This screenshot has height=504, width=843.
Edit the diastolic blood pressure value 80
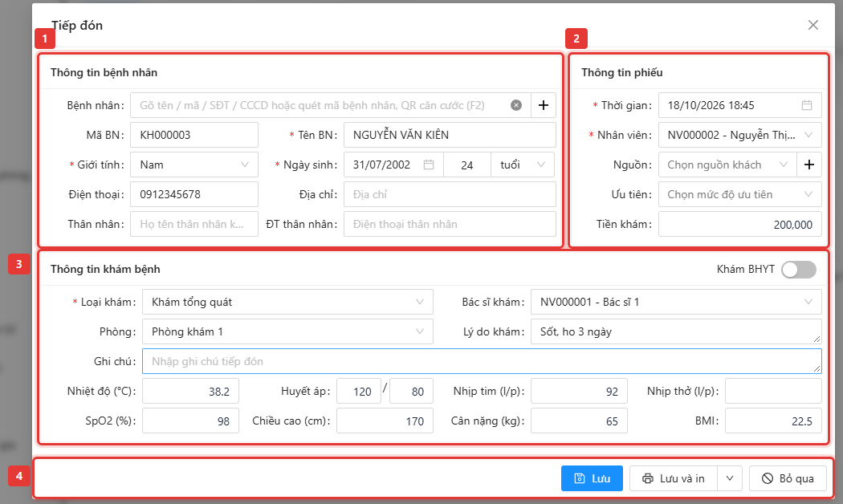[411, 391]
